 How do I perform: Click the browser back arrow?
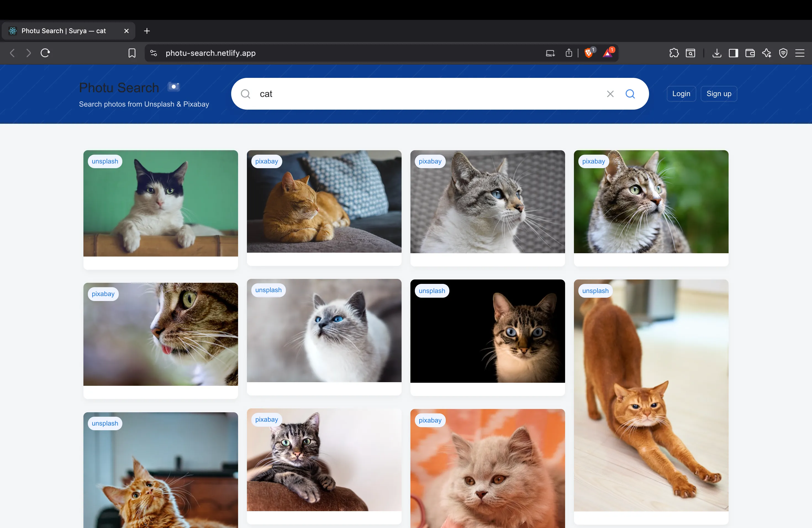[x=13, y=53]
